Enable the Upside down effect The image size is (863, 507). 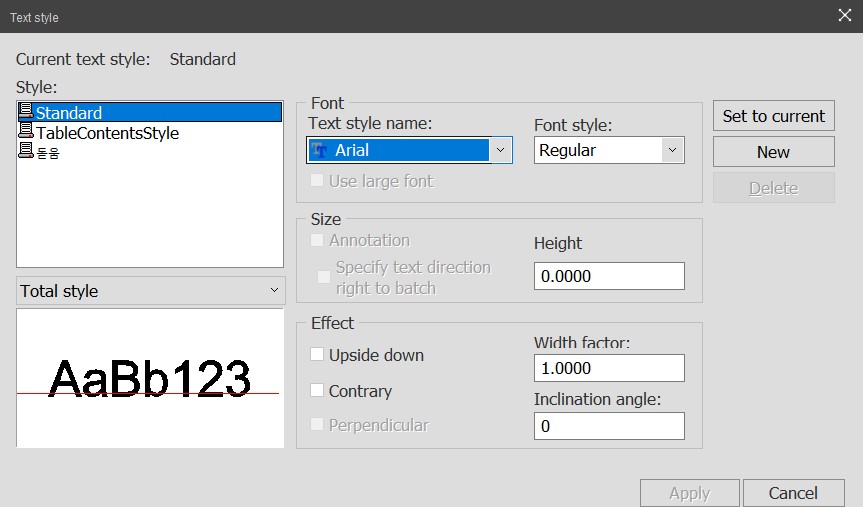pyautogui.click(x=316, y=354)
